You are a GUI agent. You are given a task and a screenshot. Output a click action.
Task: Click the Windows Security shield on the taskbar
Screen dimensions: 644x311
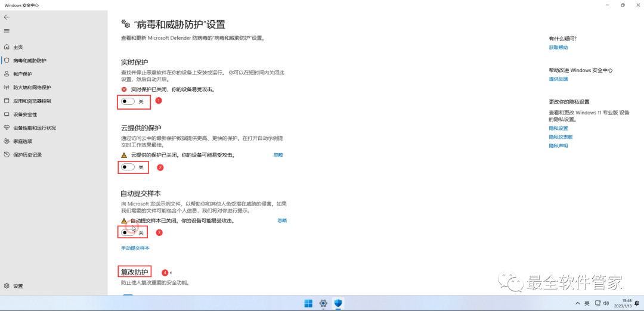click(339, 304)
